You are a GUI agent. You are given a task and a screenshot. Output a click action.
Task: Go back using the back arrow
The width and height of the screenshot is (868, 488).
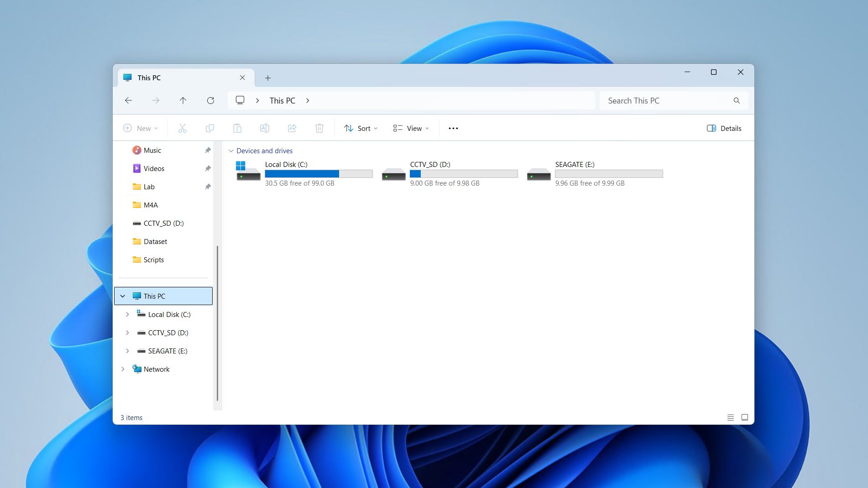point(129,100)
